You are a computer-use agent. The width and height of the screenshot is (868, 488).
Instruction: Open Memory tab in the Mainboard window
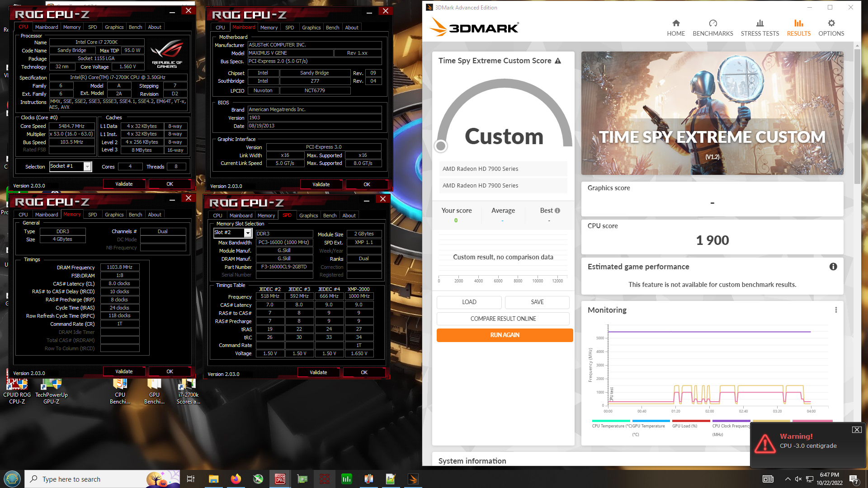[x=269, y=28]
